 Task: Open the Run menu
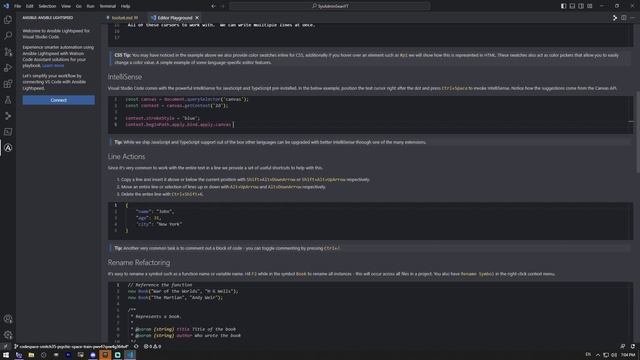[90, 6]
